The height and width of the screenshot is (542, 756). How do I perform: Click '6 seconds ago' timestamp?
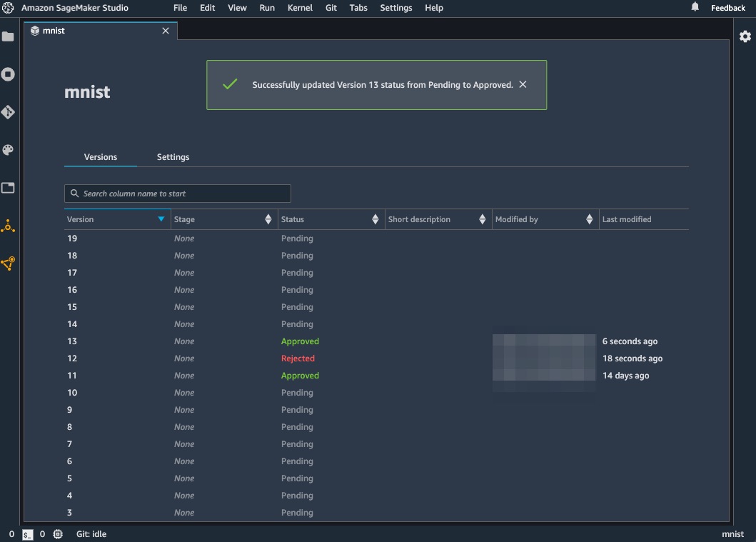click(x=630, y=341)
